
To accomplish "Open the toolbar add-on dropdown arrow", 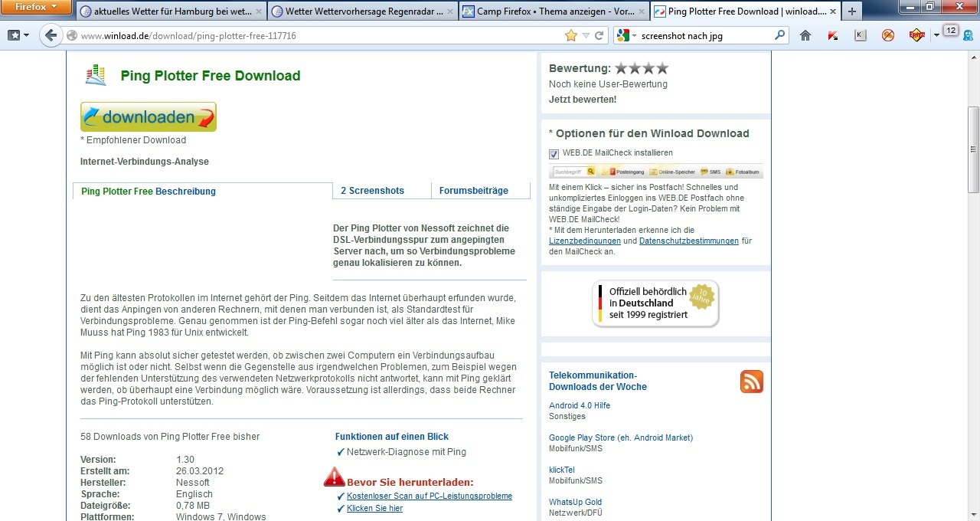I will (x=936, y=35).
